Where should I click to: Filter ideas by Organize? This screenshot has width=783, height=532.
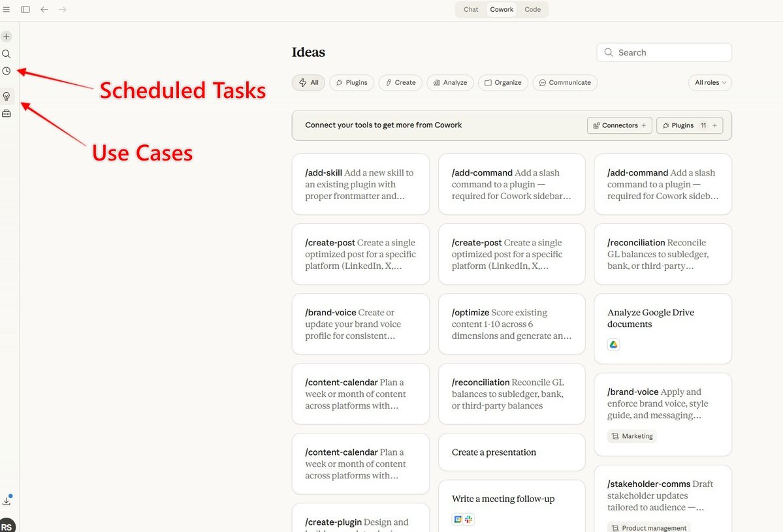[503, 82]
